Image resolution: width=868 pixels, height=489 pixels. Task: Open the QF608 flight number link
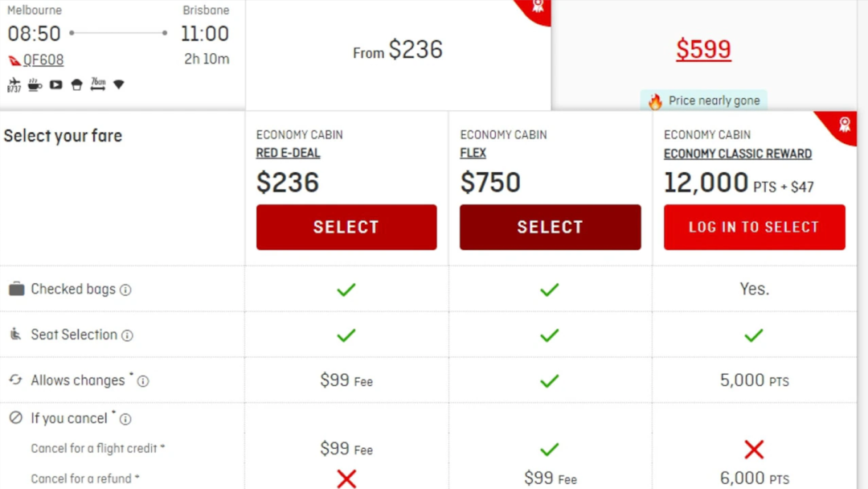[43, 60]
